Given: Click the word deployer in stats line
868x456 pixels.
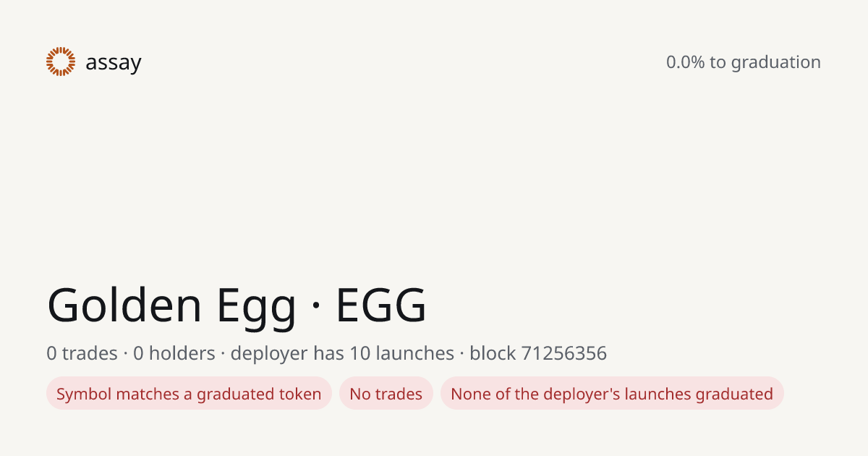Looking at the screenshot, I should (269, 354).
